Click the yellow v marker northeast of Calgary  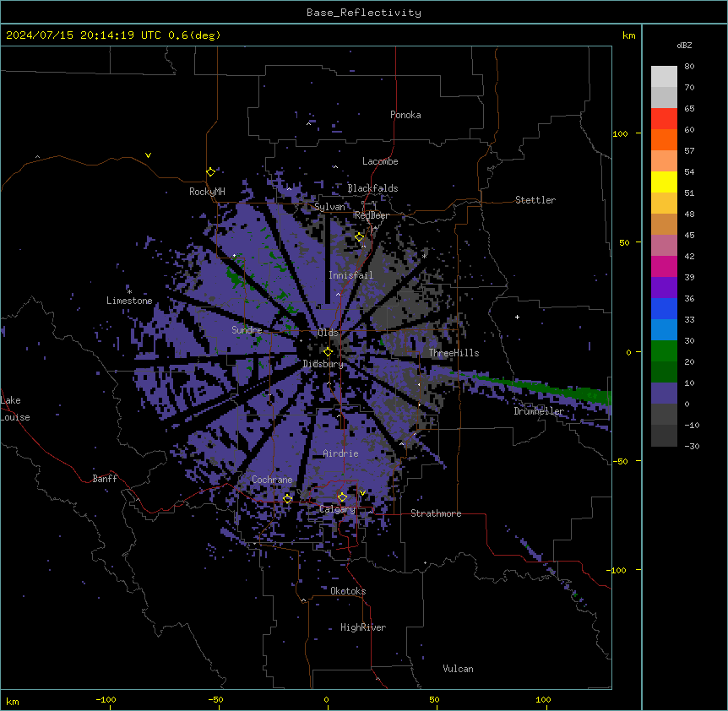362,493
